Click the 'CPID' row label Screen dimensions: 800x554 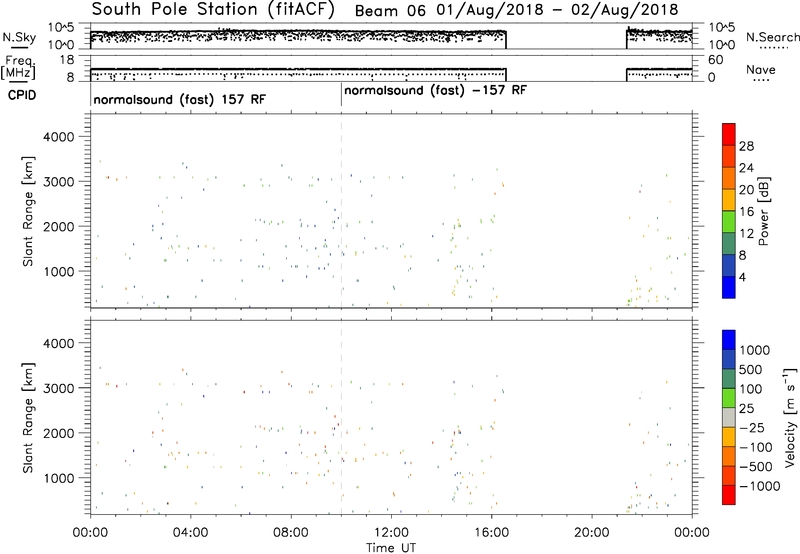[x=22, y=95]
